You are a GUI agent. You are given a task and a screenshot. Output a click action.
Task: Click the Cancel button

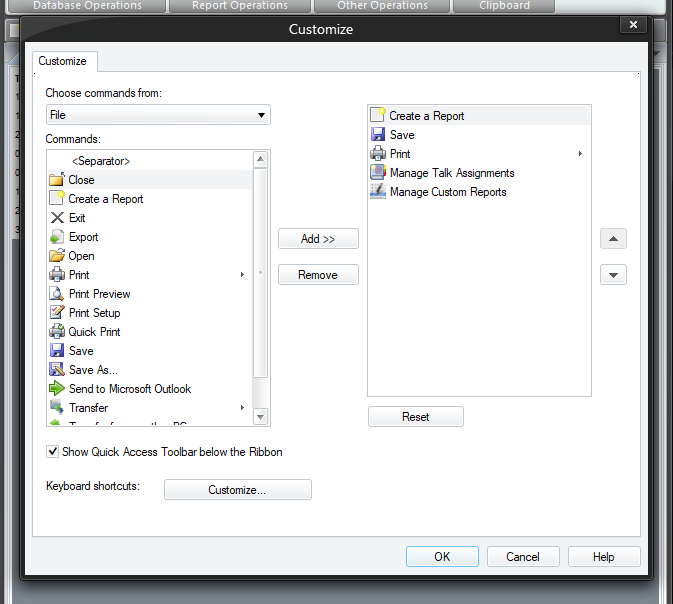(523, 557)
